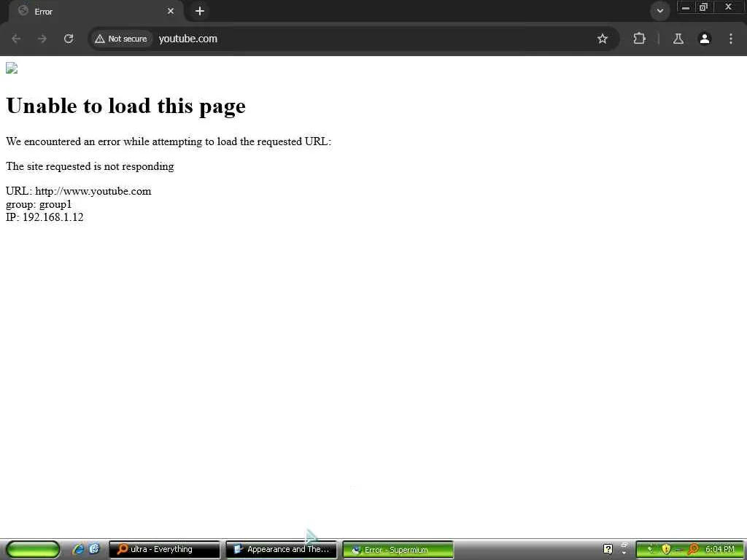
Task: Open the green Start button
Action: click(33, 549)
